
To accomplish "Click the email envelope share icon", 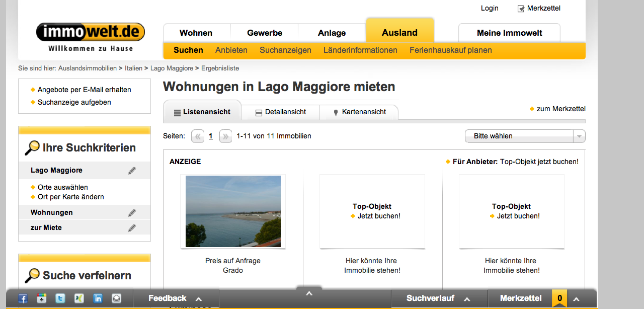I will pyautogui.click(x=116, y=298).
